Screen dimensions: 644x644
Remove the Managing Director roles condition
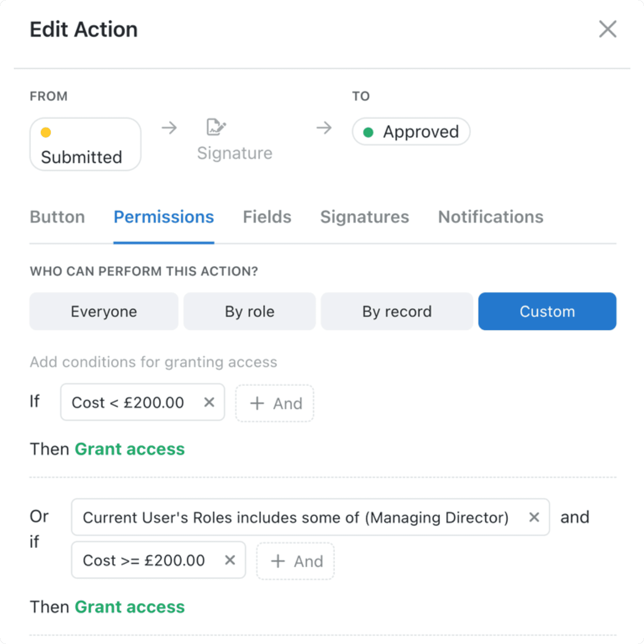coord(534,517)
